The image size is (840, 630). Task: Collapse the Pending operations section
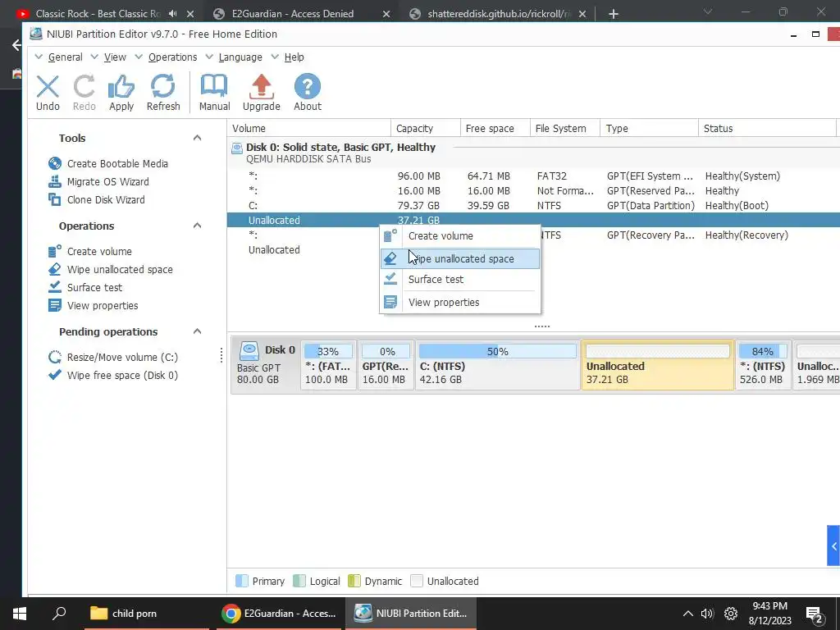click(197, 331)
